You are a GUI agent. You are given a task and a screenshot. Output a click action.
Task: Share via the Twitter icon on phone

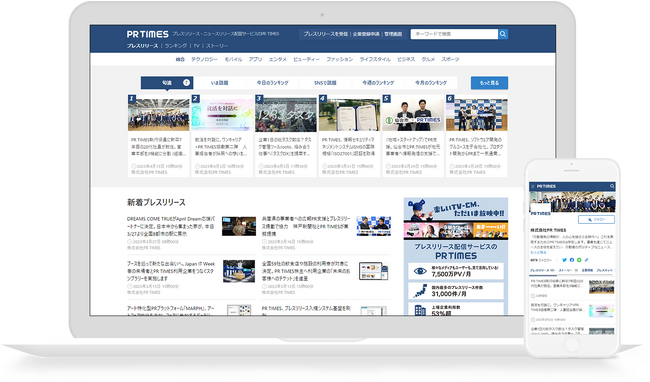click(x=564, y=260)
